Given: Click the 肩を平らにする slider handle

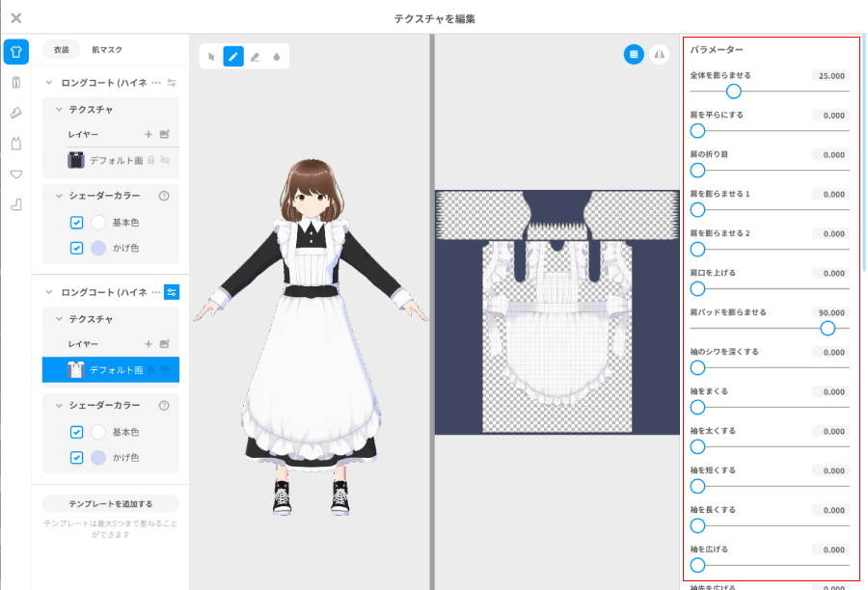Looking at the screenshot, I should (697, 131).
